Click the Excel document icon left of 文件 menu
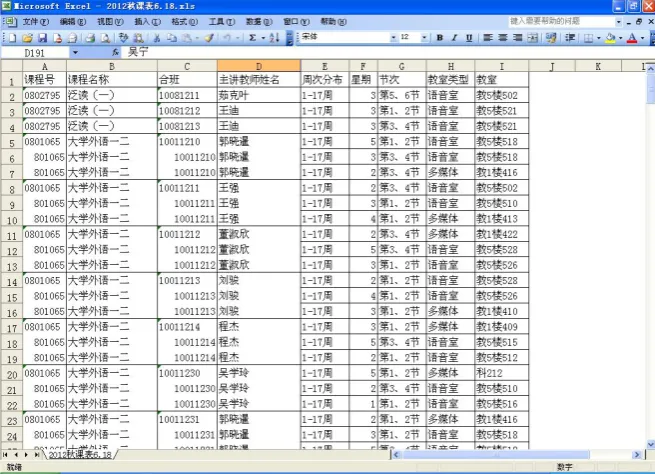The height and width of the screenshot is (474, 655). 9,22
